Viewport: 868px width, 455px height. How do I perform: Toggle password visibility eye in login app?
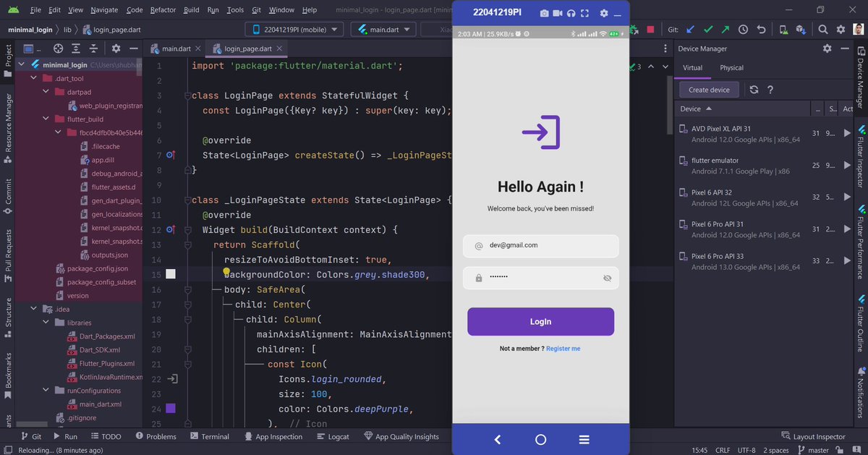point(607,278)
